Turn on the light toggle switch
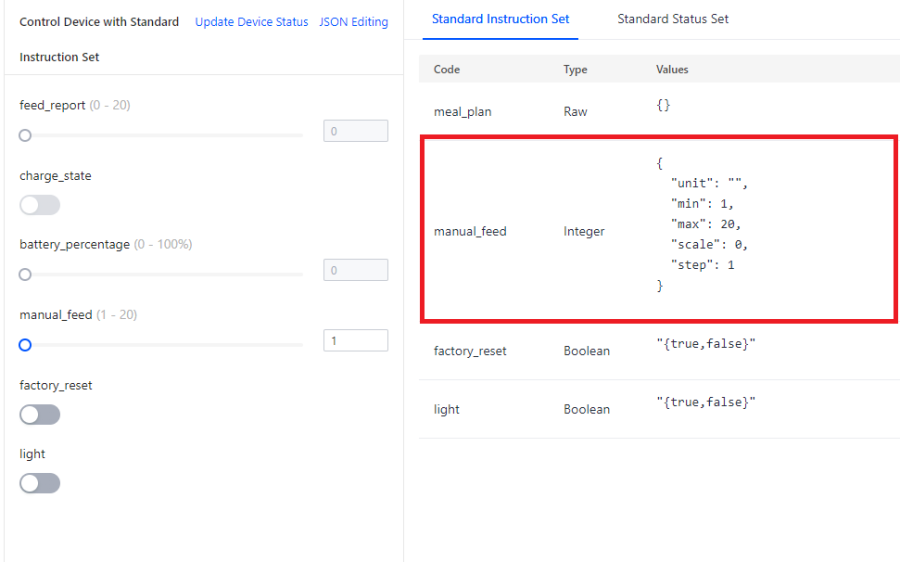Image resolution: width=900 pixels, height=562 pixels. coord(40,483)
